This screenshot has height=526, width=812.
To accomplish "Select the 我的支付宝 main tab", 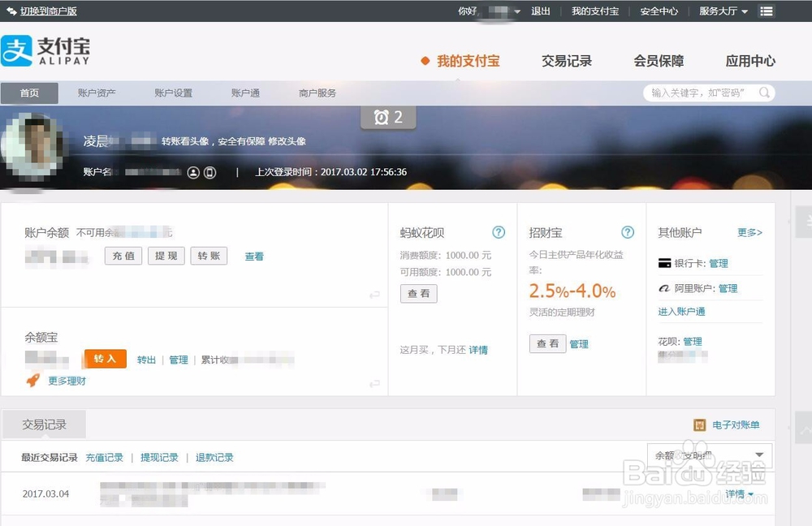I will click(x=469, y=61).
